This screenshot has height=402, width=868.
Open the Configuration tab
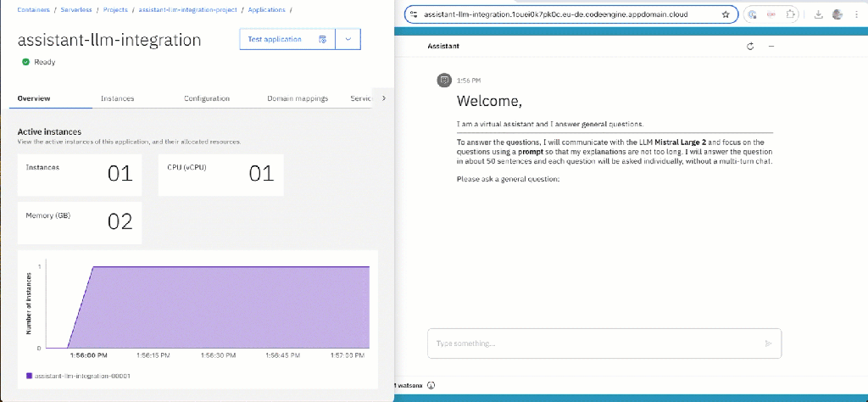[x=207, y=98]
